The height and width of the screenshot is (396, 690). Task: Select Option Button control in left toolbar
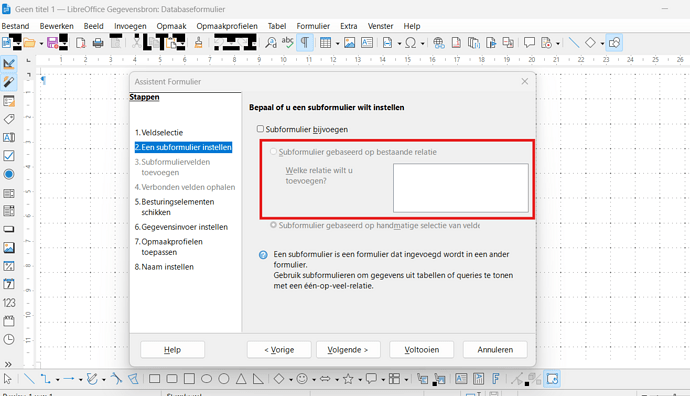9,174
